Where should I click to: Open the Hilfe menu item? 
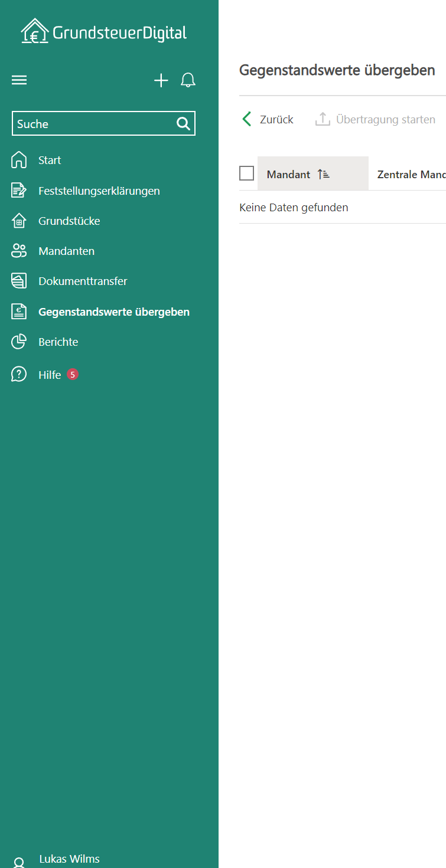(x=50, y=375)
